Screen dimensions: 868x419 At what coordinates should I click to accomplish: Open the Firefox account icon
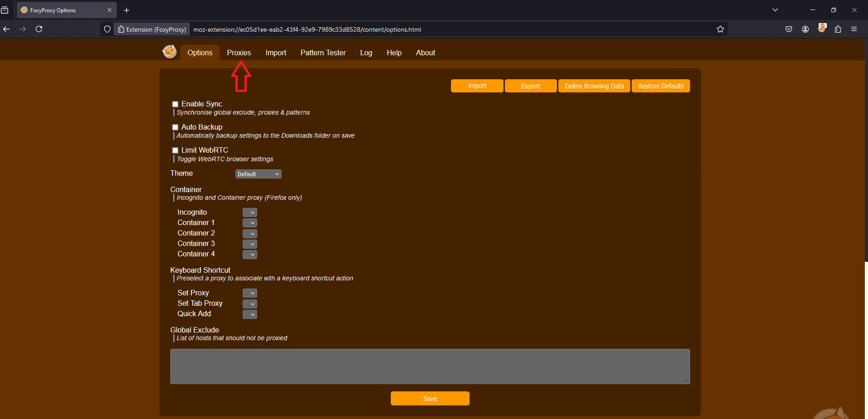tap(805, 29)
